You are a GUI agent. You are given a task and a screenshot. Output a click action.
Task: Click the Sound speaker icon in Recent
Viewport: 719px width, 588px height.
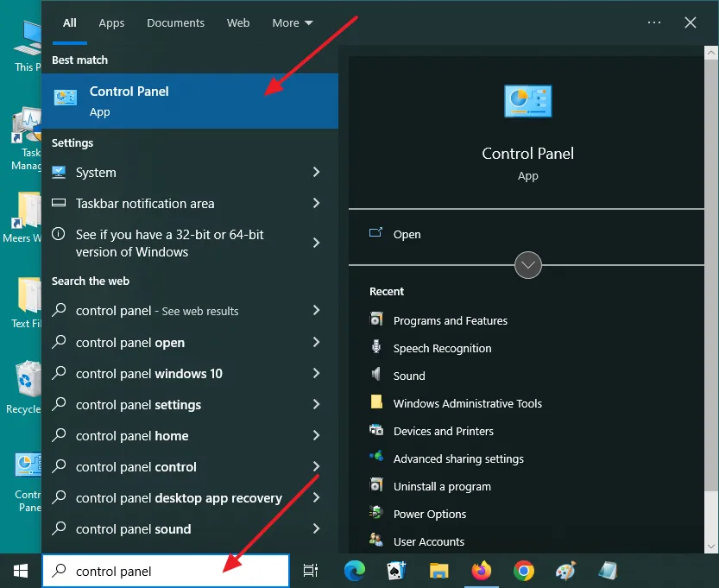[376, 374]
